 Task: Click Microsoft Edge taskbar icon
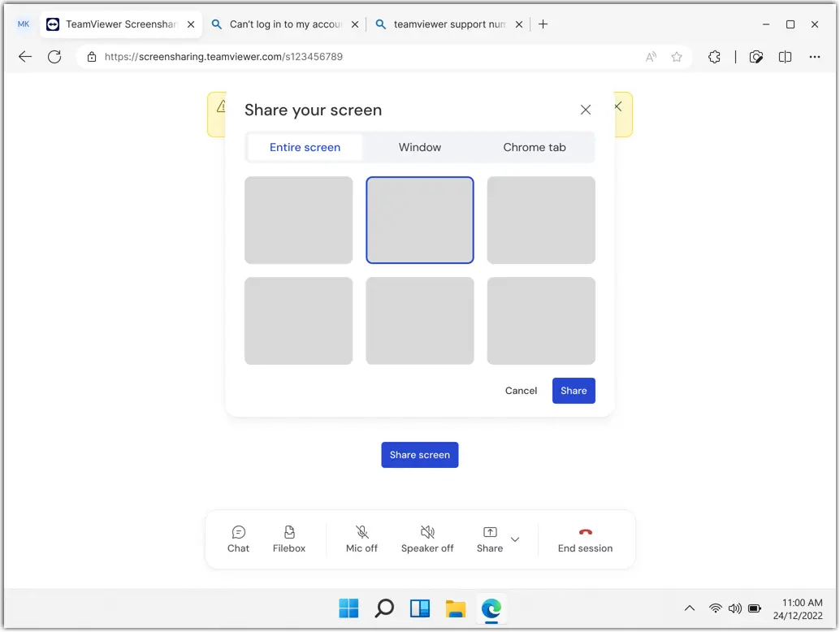(491, 608)
